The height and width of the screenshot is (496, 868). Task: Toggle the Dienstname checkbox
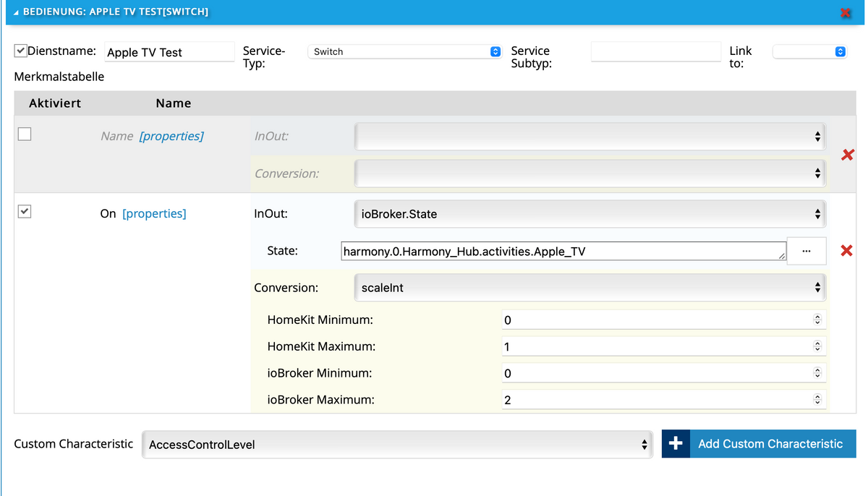pyautogui.click(x=20, y=51)
